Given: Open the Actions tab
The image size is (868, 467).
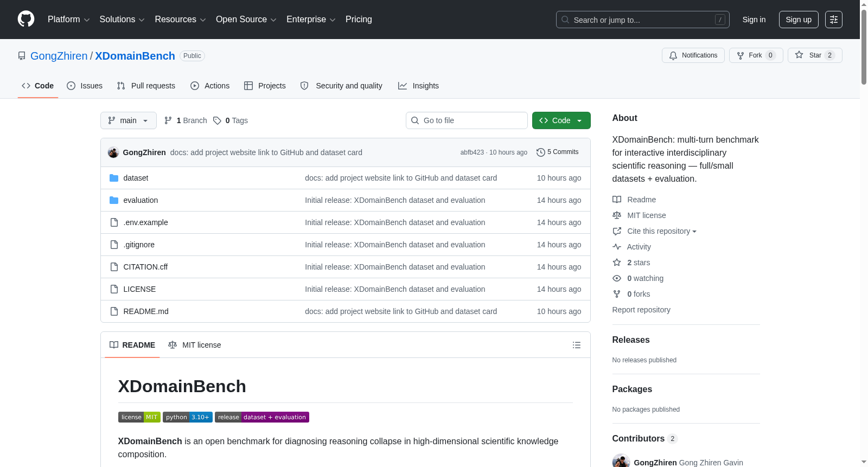Looking at the screenshot, I should click(210, 86).
